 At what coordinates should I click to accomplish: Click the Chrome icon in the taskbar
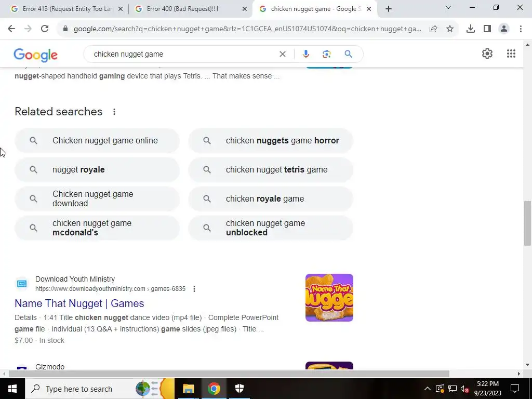pyautogui.click(x=214, y=389)
